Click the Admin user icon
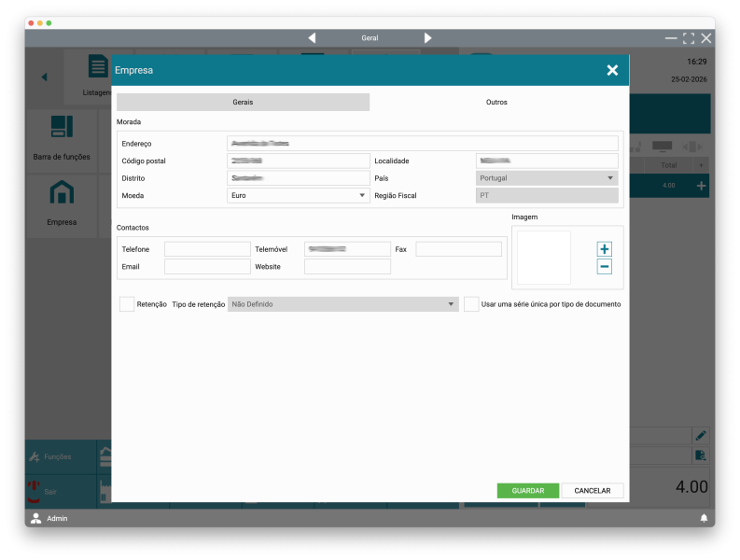740x560 pixels. (35, 518)
